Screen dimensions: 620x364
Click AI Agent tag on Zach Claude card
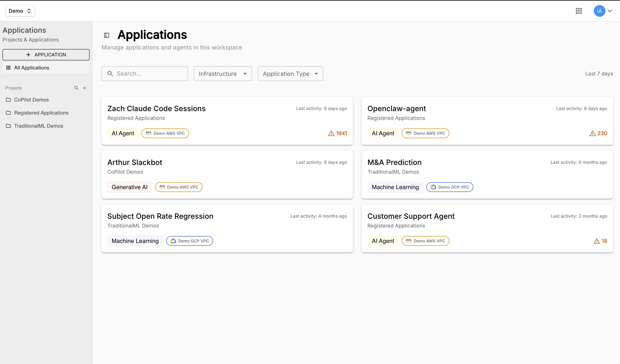coord(123,133)
